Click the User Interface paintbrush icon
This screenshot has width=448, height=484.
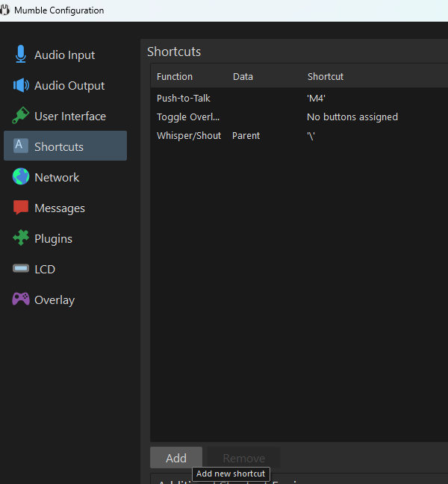[x=21, y=116]
